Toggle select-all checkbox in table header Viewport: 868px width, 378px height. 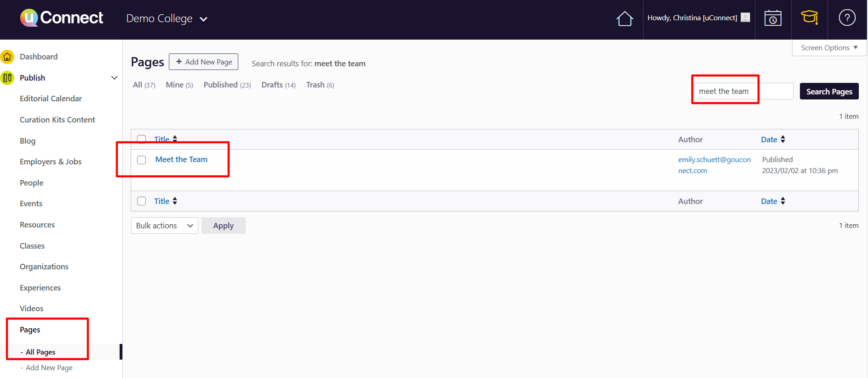coord(142,139)
